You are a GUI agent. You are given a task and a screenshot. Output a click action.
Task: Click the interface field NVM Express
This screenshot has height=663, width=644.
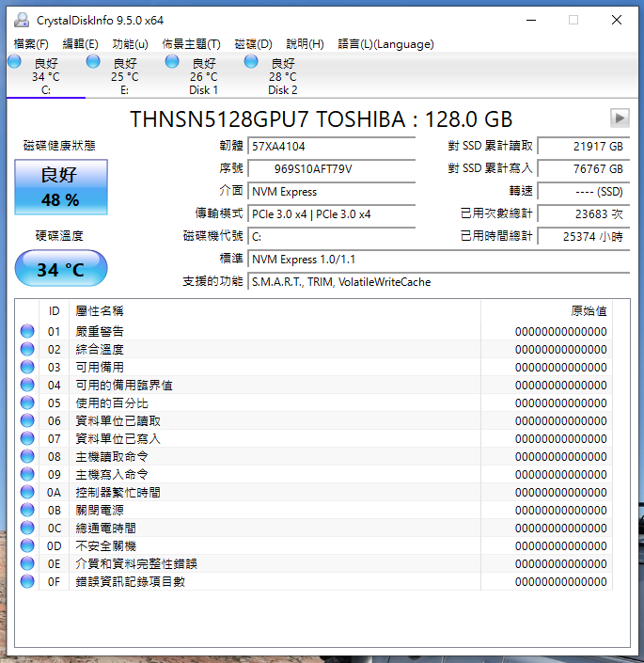coord(332,192)
